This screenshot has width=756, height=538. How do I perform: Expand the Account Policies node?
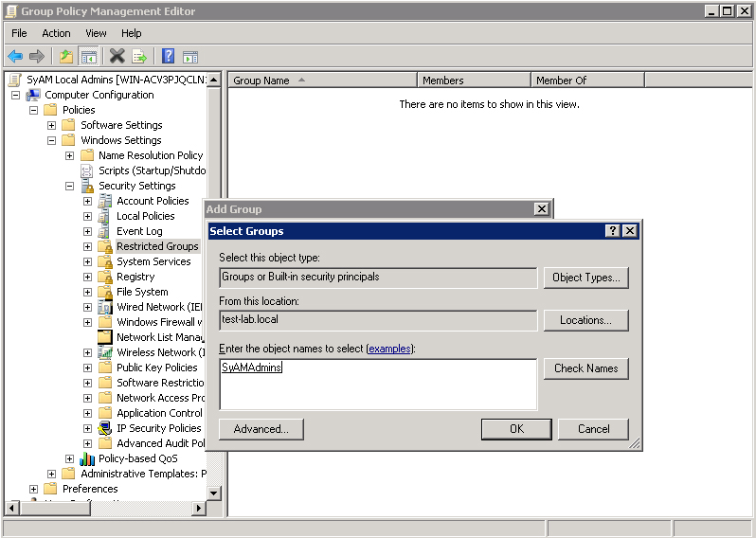(87, 201)
